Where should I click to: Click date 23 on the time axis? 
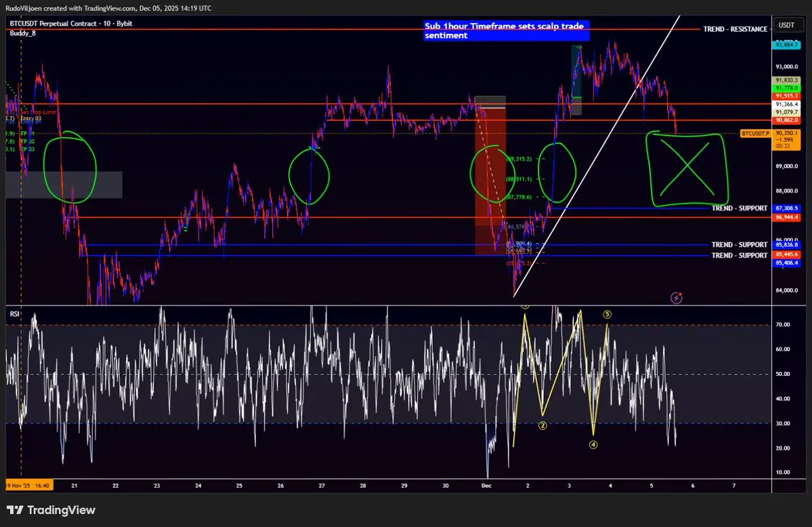tap(157, 486)
